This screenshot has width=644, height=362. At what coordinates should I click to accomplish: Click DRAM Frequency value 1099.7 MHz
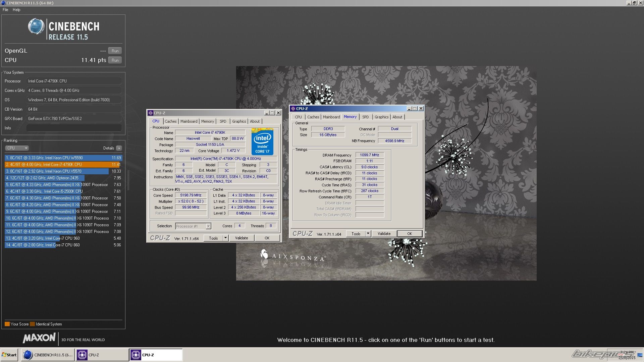tap(370, 155)
